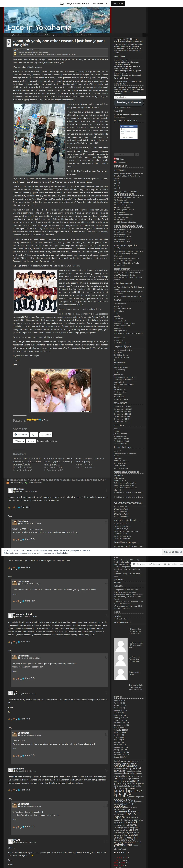Screen dimensions: 183x868
Task: Open the 'sou desu yo ne' menu page
Action: (x=78, y=35)
